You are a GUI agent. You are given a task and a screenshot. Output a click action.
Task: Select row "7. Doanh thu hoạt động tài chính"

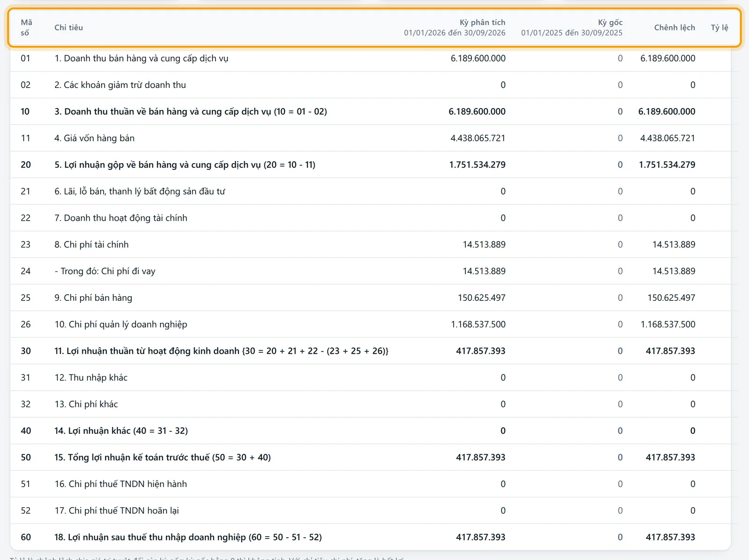click(x=370, y=218)
